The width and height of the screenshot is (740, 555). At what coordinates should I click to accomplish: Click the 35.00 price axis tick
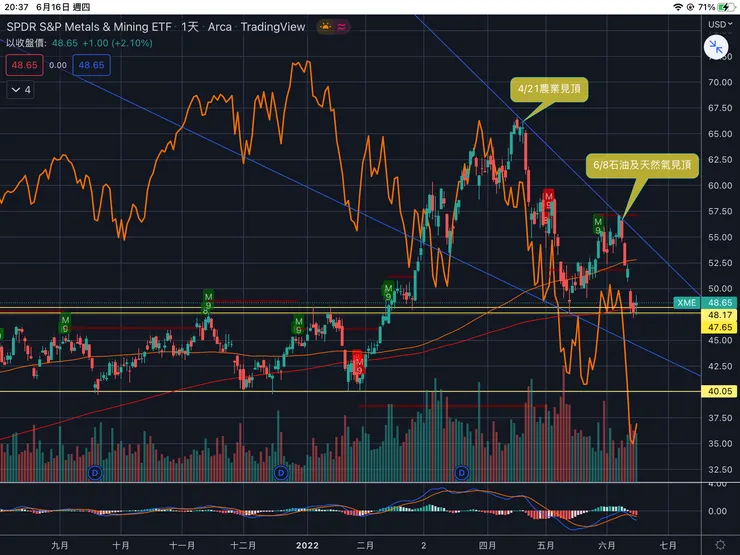[720, 444]
